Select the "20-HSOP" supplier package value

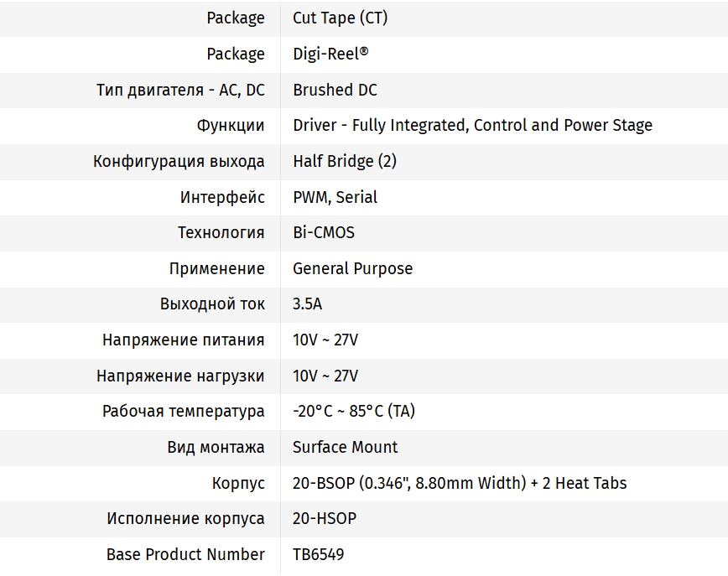coord(324,518)
